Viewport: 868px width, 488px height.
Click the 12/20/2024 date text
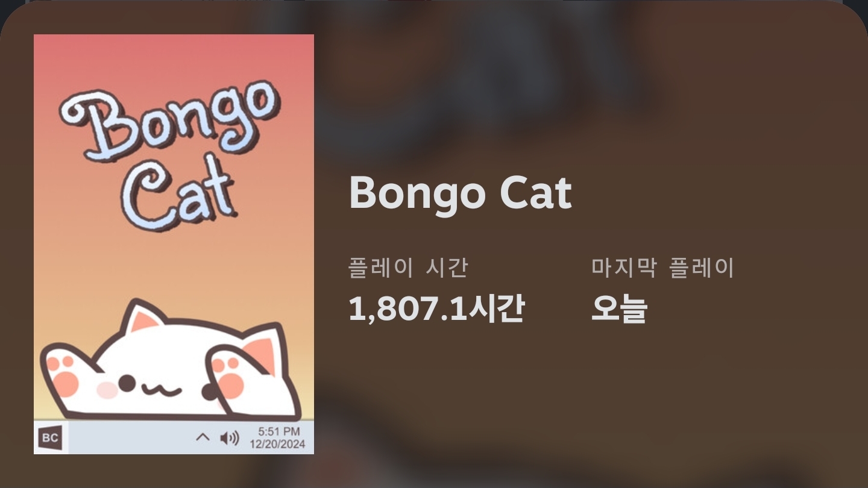[278, 445]
